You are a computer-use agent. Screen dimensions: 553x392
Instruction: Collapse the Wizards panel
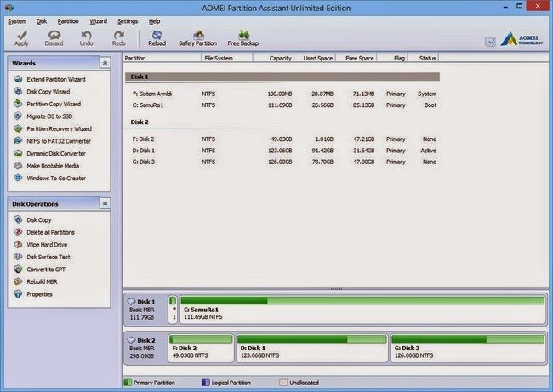click(105, 63)
